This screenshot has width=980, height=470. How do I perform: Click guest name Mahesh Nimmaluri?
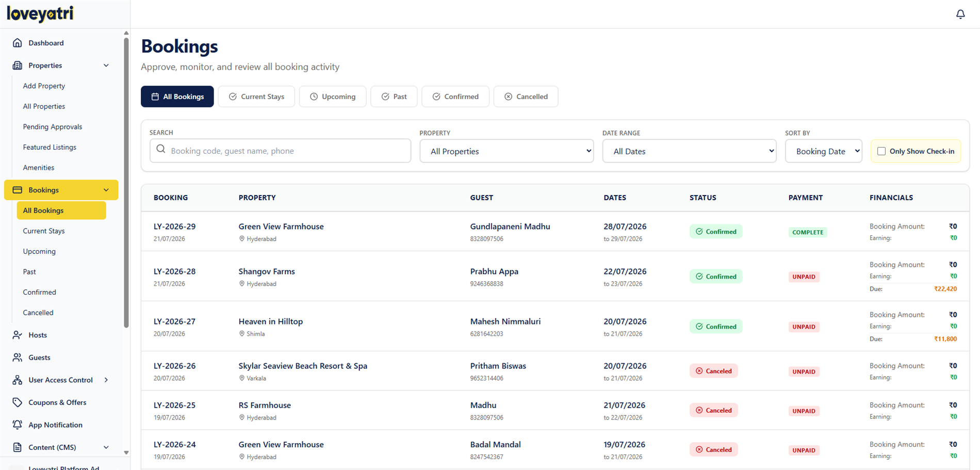point(505,321)
